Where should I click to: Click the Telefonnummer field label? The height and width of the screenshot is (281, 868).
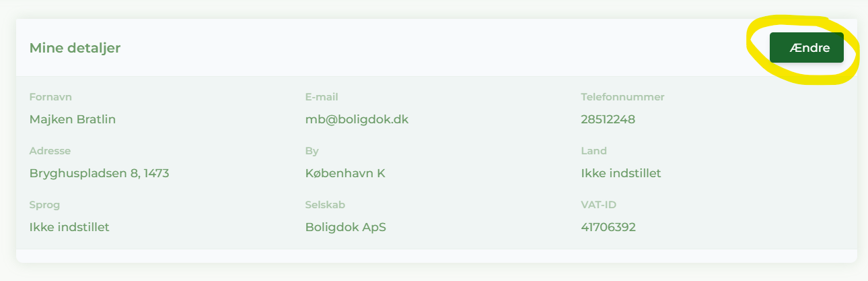coord(622,97)
